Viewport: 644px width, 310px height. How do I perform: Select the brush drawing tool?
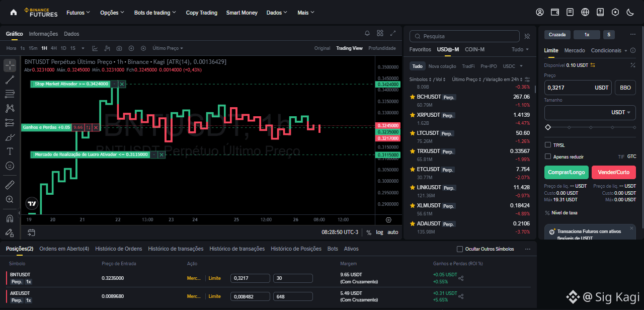pos(10,137)
